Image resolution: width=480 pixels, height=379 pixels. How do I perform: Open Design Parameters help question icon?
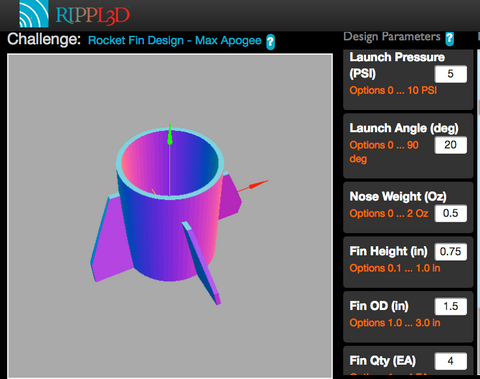tap(450, 39)
